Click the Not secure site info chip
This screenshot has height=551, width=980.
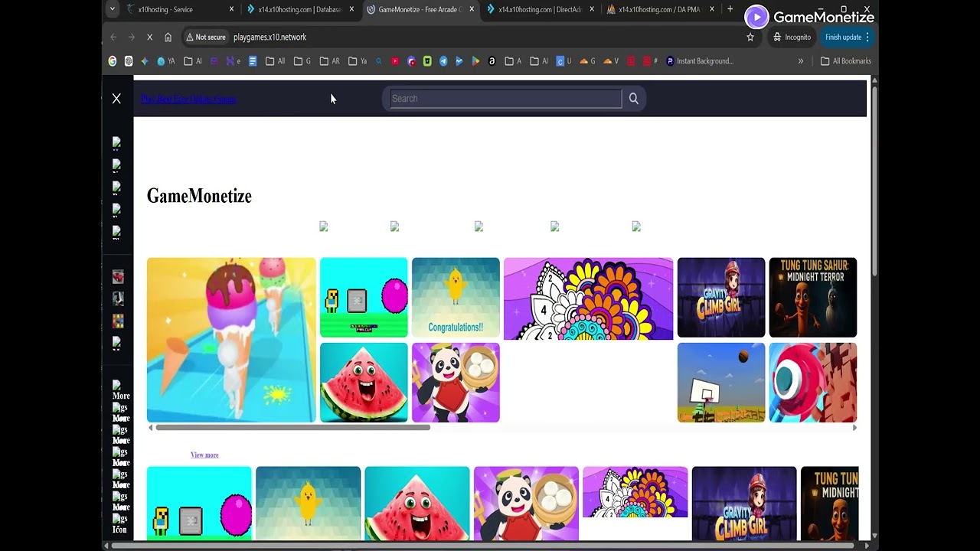click(x=206, y=37)
